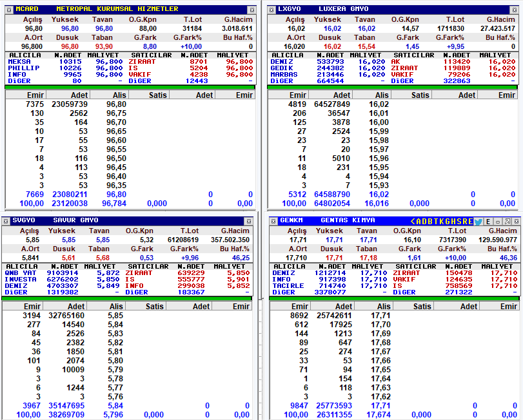Click the green buyer ratio bar in MCARD panel

pos(130,87)
